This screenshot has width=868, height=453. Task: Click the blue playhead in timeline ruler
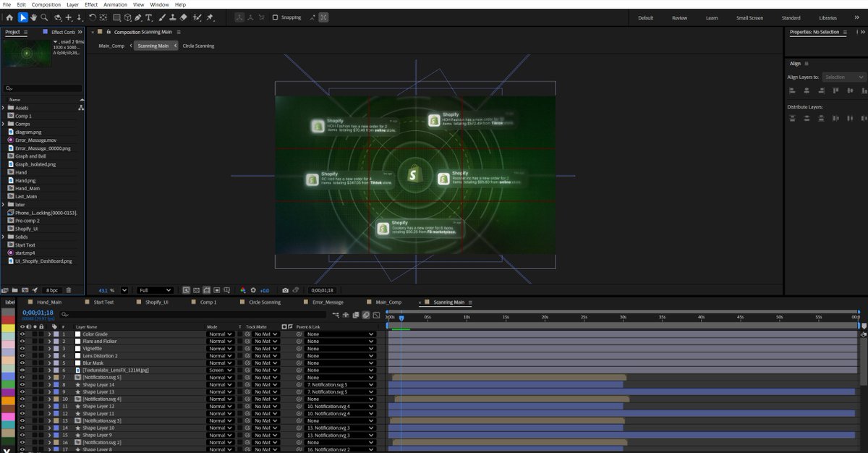(x=401, y=318)
